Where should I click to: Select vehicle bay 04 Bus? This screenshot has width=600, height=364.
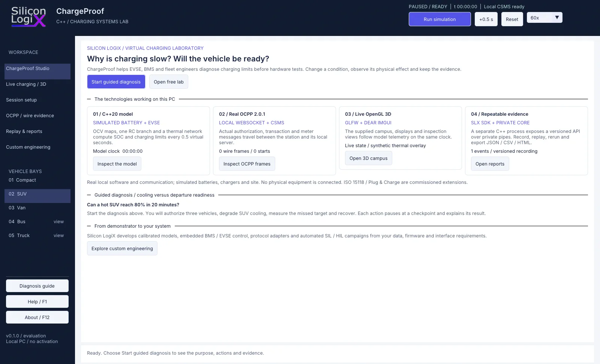click(17, 222)
